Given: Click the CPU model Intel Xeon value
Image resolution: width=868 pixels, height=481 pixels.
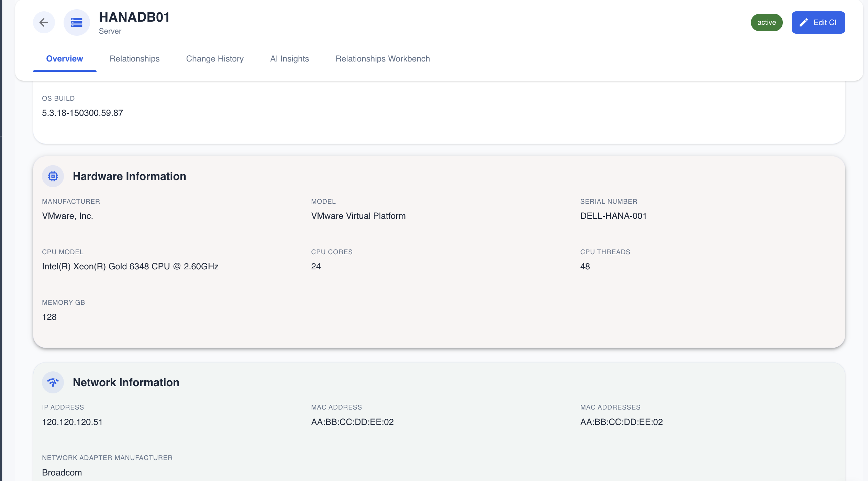Looking at the screenshot, I should click(130, 266).
